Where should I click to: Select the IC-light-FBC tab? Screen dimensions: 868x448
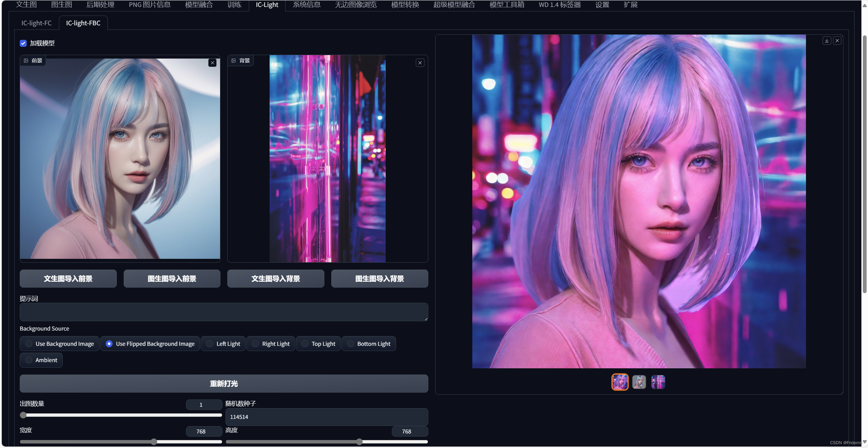click(83, 23)
